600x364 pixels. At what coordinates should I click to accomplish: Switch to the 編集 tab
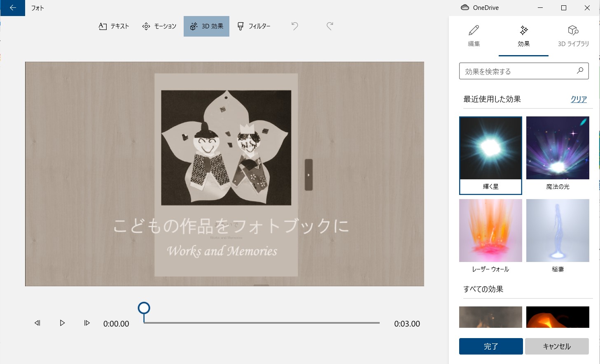[474, 36]
